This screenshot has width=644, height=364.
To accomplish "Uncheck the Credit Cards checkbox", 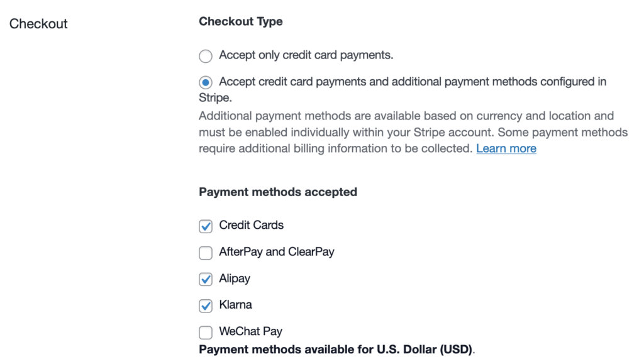I will point(206,226).
